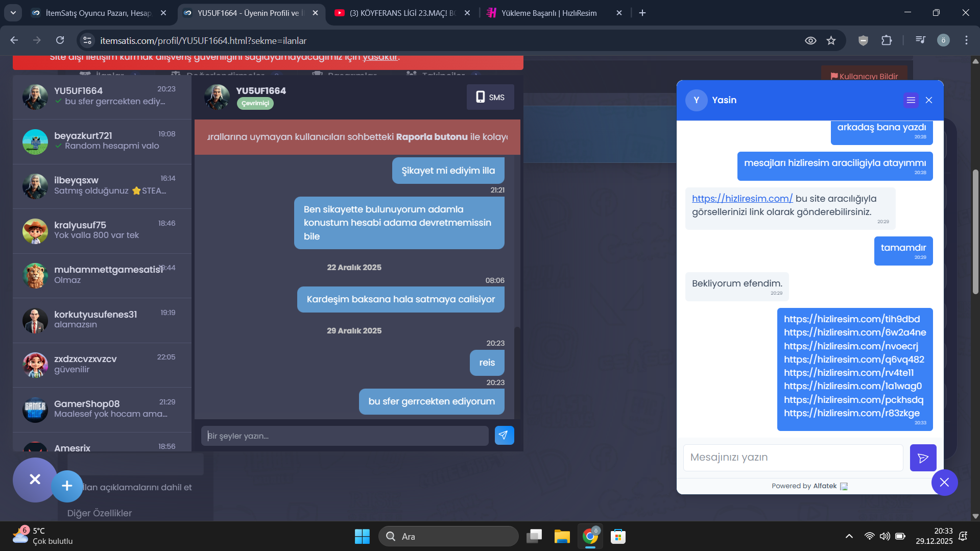Image resolution: width=980 pixels, height=551 pixels.
Task: Close the floating support chat bubble
Action: (x=944, y=483)
